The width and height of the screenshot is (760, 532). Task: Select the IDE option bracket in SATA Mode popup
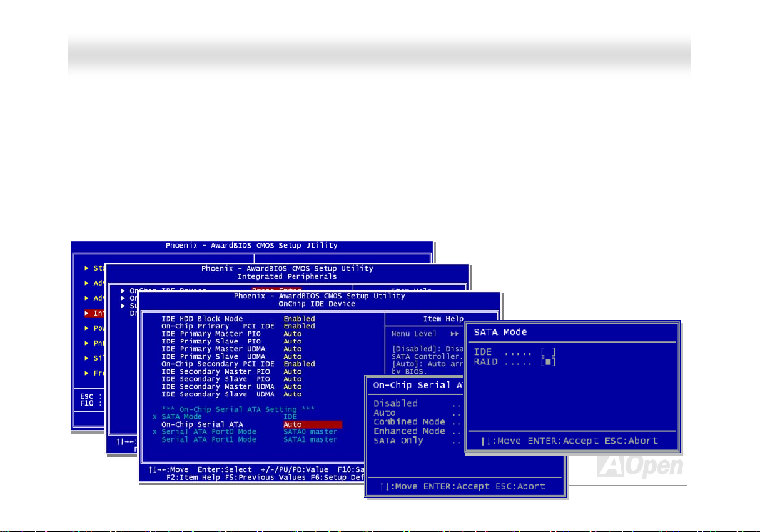(x=549, y=353)
